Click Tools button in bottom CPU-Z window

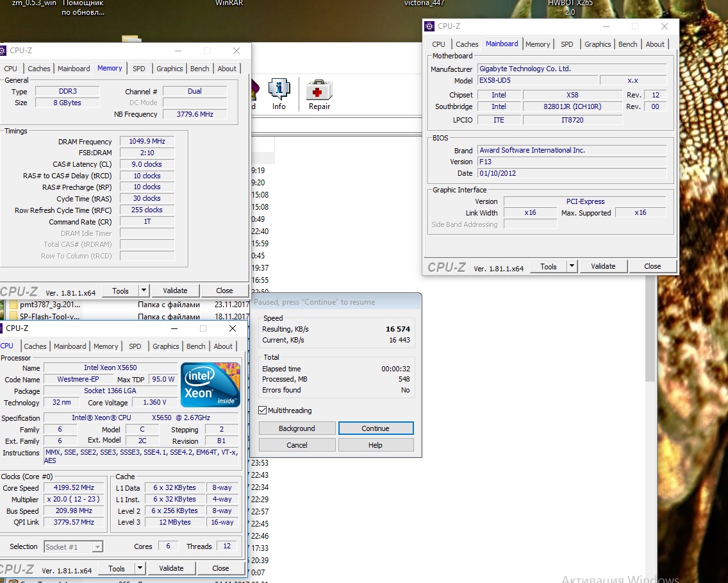[x=117, y=568]
